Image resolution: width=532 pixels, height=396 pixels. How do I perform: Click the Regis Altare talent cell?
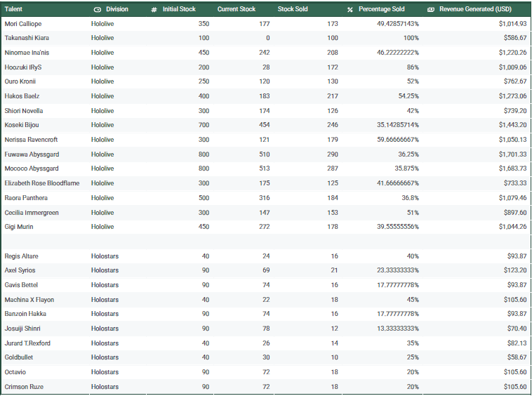(x=21, y=256)
